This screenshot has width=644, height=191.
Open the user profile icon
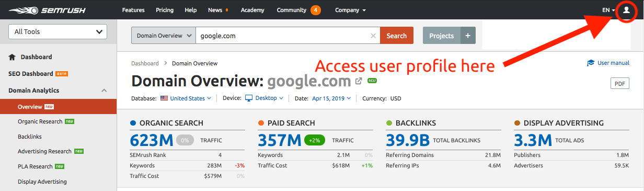626,10
